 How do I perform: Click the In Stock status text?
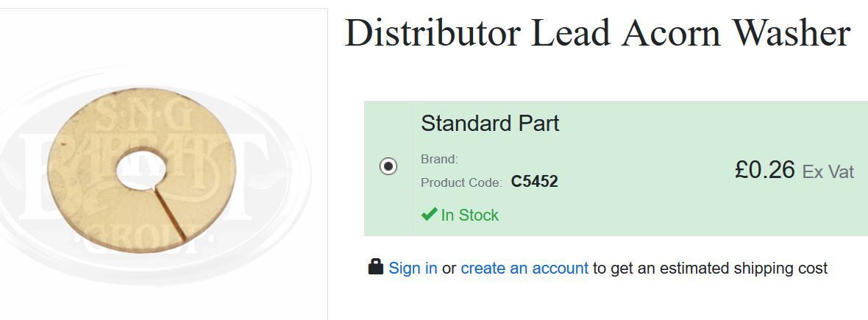coord(470,215)
